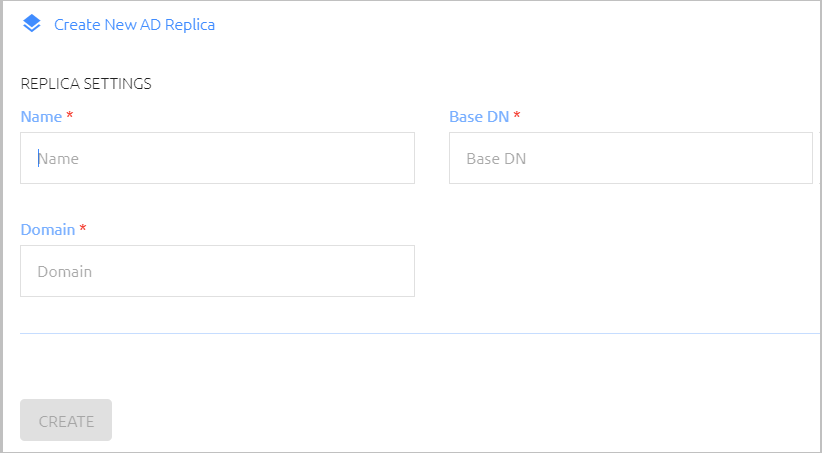822x453 pixels.
Task: Click the gray Base DN placeholder text
Action: pos(496,158)
